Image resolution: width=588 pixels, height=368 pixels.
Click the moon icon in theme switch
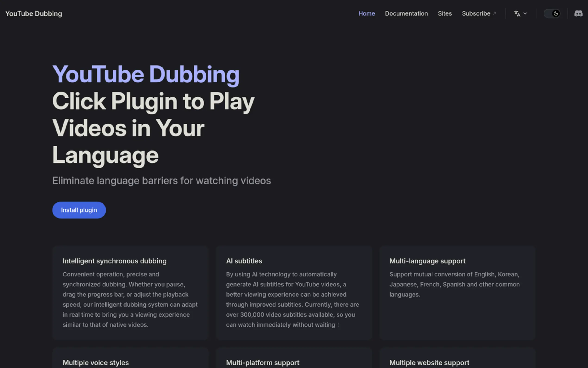click(556, 13)
